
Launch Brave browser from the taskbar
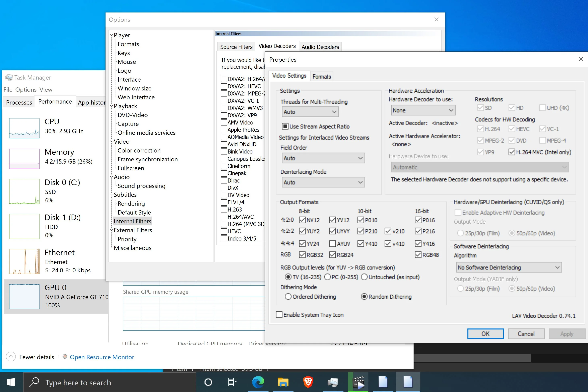308,382
